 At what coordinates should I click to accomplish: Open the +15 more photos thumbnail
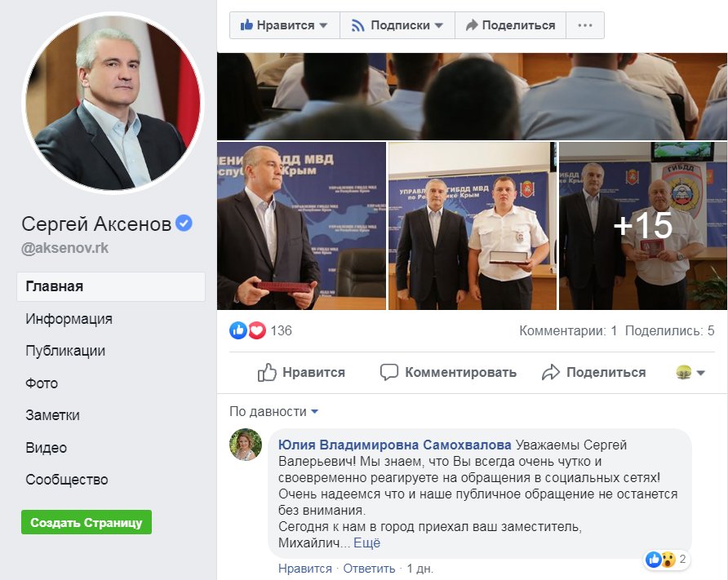pos(643,226)
